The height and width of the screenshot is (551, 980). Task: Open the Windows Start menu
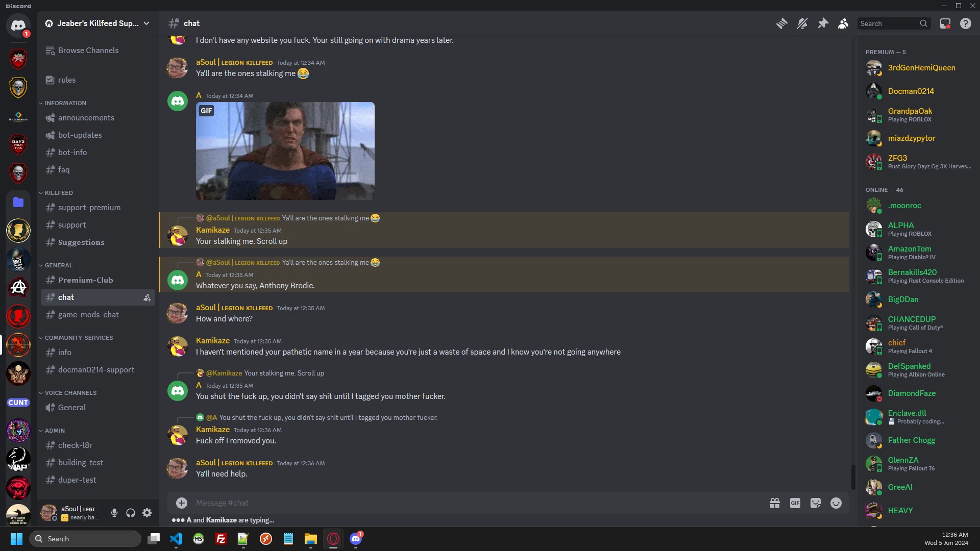(x=16, y=539)
